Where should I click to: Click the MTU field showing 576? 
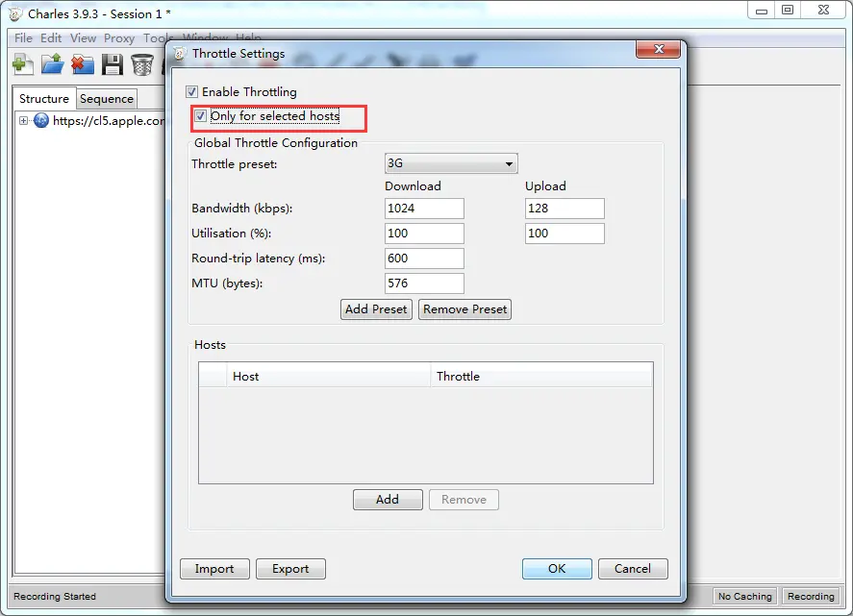click(424, 283)
